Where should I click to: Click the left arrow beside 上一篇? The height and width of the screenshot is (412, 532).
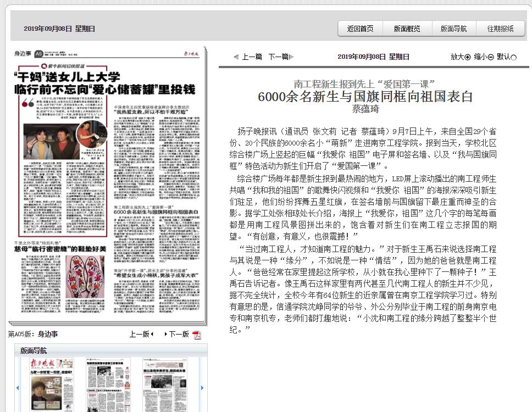(x=236, y=57)
